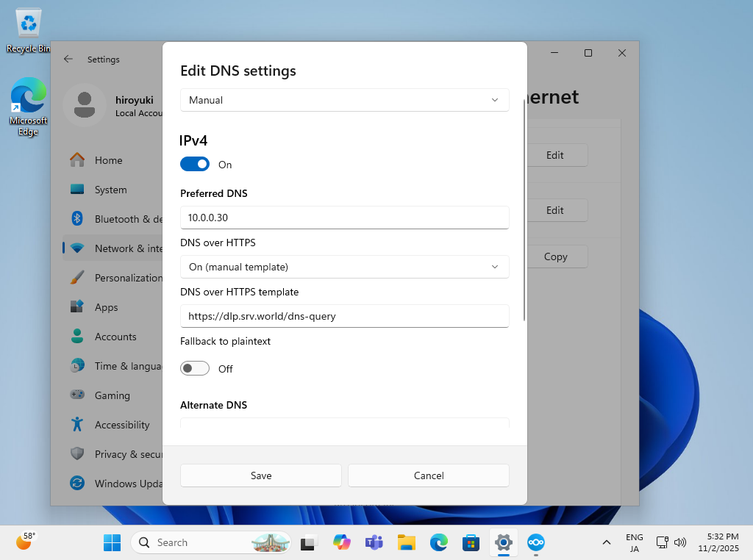
Task: Click the Settings back arrow
Action: [68, 60]
